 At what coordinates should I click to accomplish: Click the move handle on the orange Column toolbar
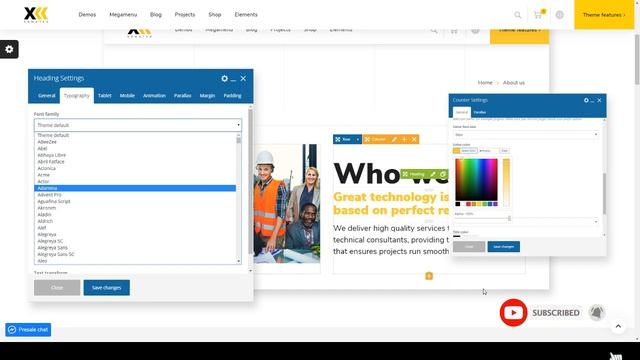click(x=367, y=140)
